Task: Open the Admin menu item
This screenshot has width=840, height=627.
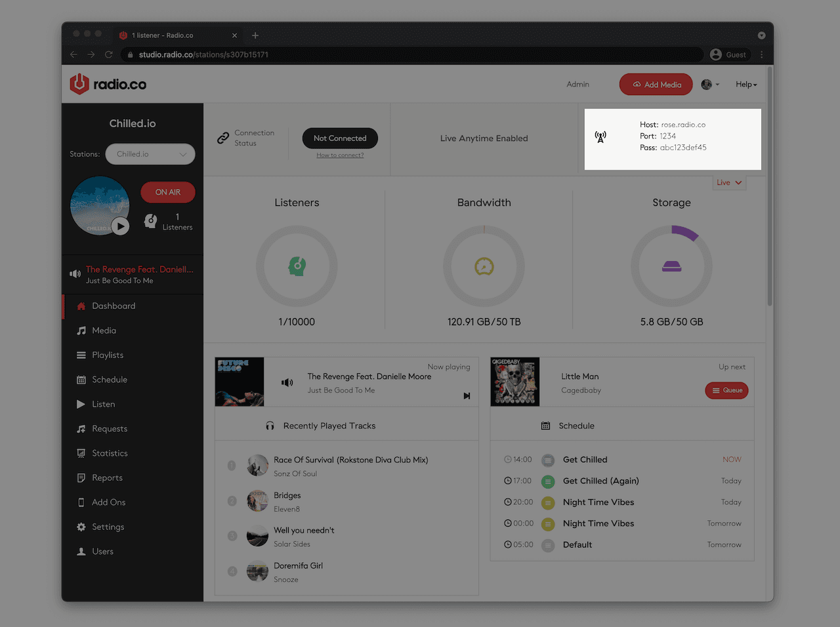Action: click(x=577, y=84)
